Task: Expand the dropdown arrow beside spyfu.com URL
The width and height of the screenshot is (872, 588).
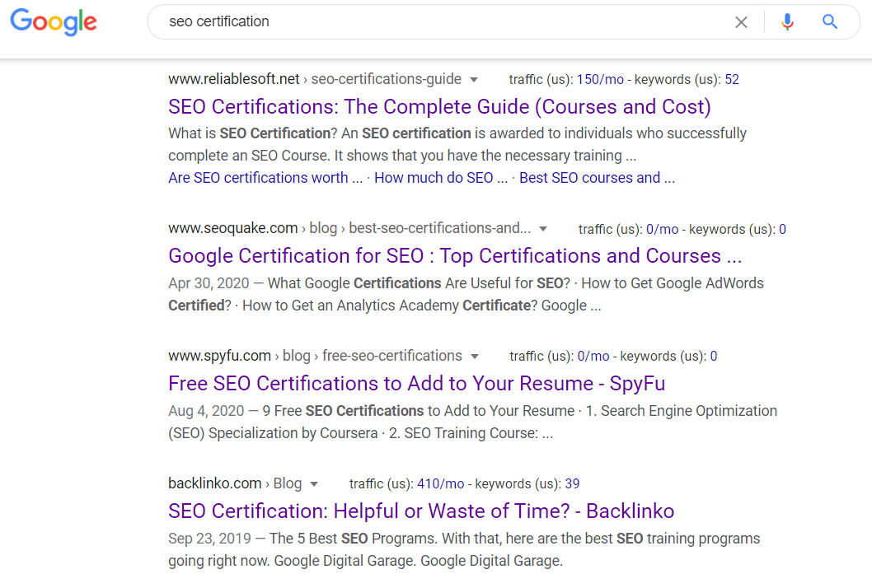Action: pos(475,357)
